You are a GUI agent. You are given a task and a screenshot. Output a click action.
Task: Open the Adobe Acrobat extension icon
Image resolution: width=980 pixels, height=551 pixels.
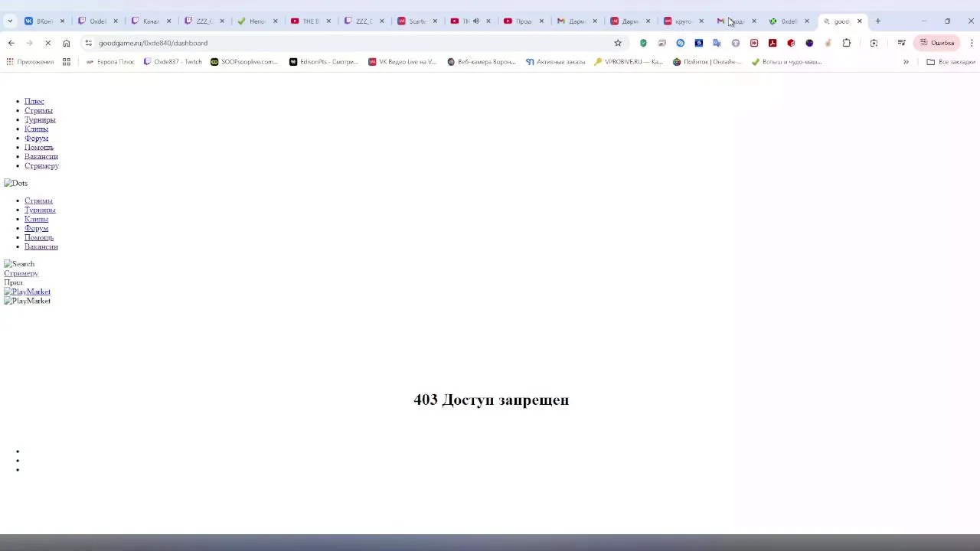click(773, 43)
